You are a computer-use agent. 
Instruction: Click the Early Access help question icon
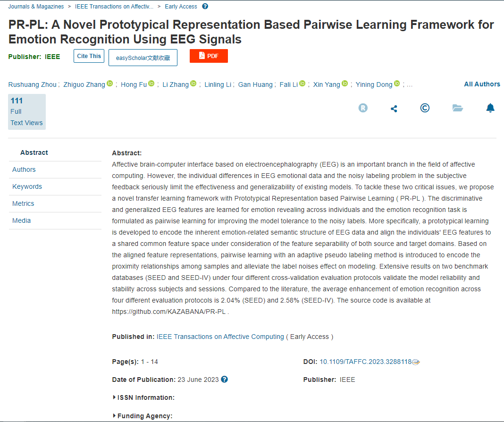(x=205, y=7)
